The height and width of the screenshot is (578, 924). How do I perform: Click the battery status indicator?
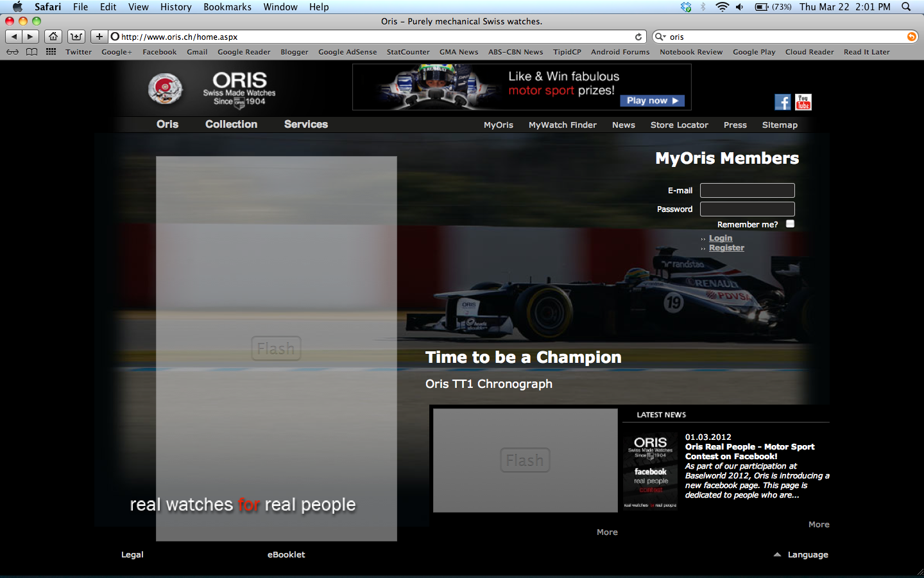tap(773, 7)
